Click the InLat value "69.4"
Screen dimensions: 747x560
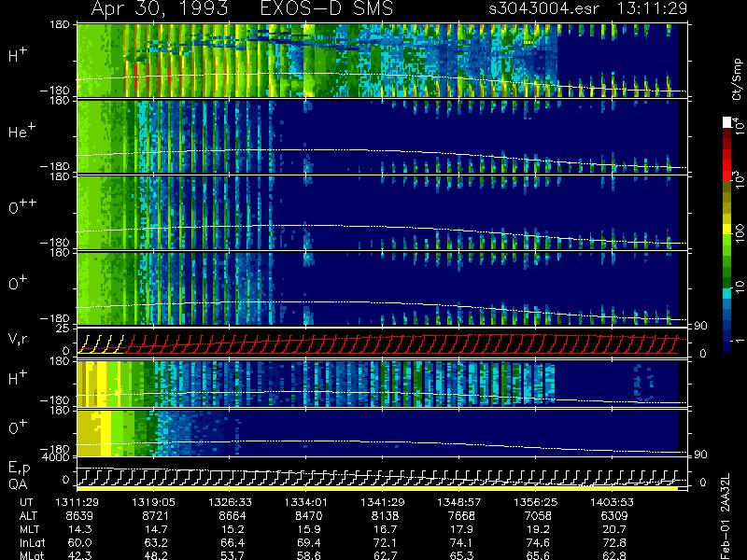click(309, 542)
